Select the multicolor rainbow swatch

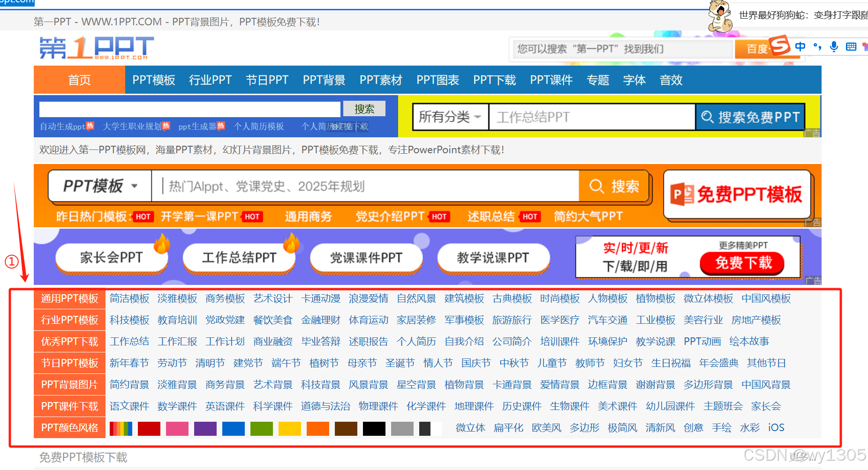(121, 428)
